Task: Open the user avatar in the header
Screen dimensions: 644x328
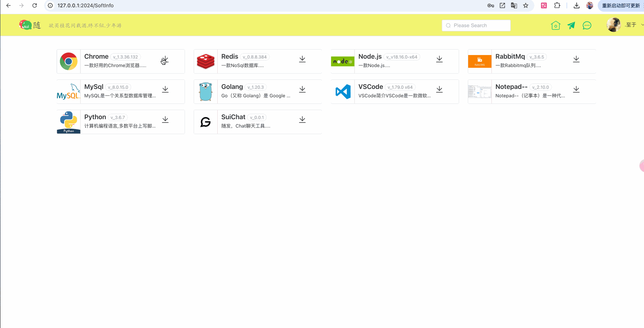Action: (613, 25)
